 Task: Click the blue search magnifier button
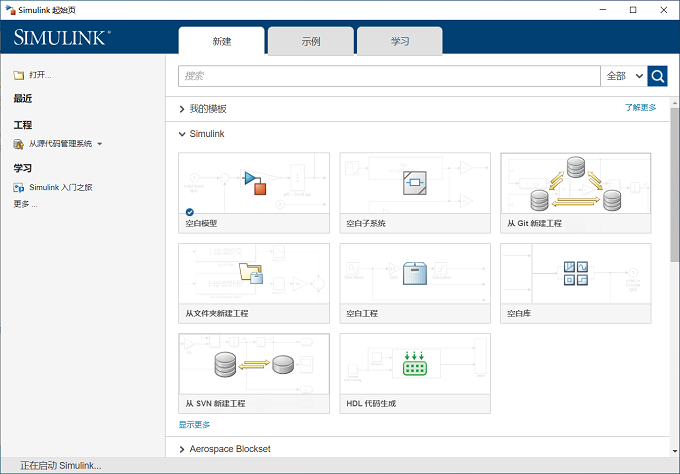click(657, 76)
